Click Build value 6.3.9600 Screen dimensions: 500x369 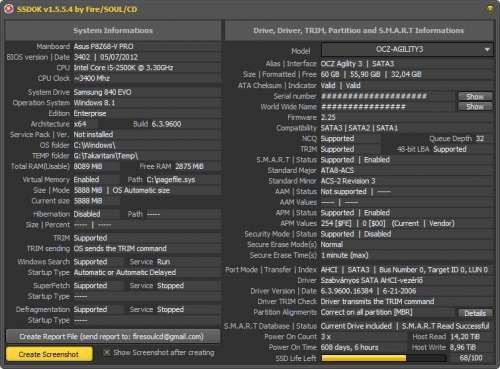click(166, 124)
